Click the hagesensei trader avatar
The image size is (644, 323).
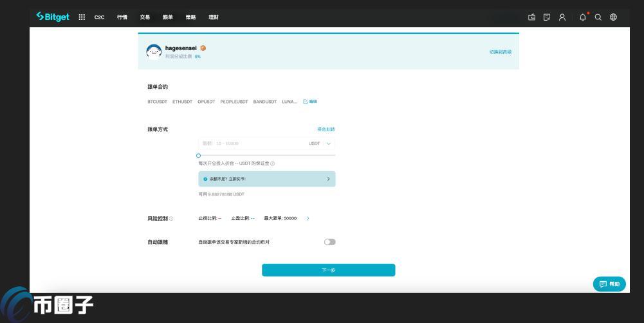154,51
